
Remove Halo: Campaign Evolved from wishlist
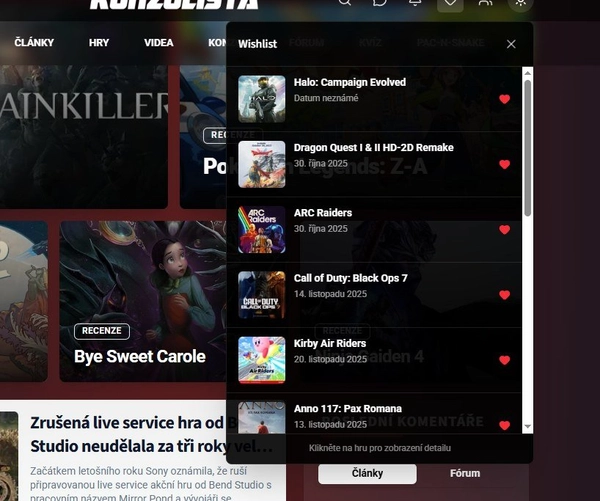click(504, 99)
